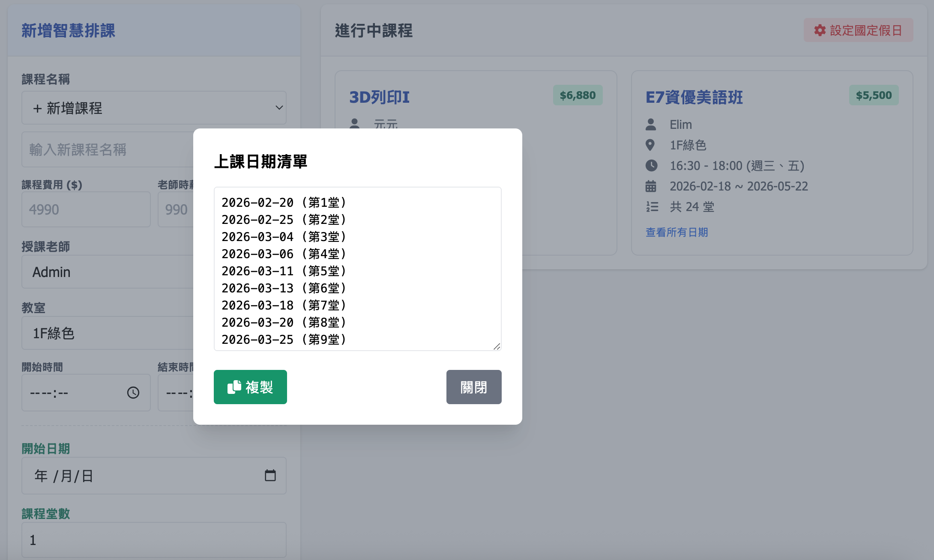Click the line 2026-03-11 (第5堂) in list

click(x=284, y=271)
